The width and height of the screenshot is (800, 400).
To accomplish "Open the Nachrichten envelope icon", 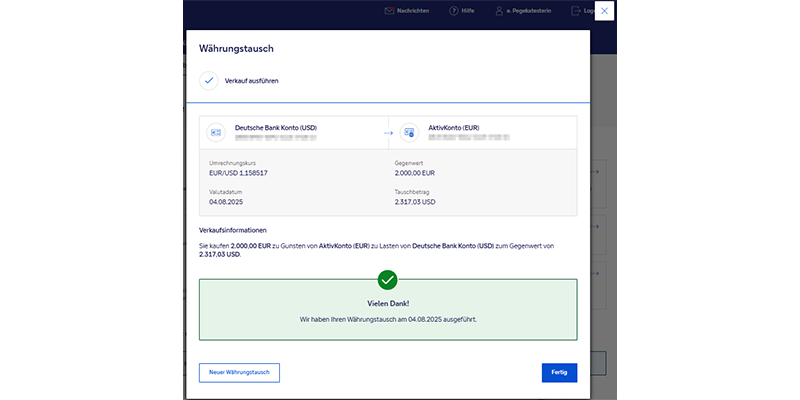I will pyautogui.click(x=389, y=11).
